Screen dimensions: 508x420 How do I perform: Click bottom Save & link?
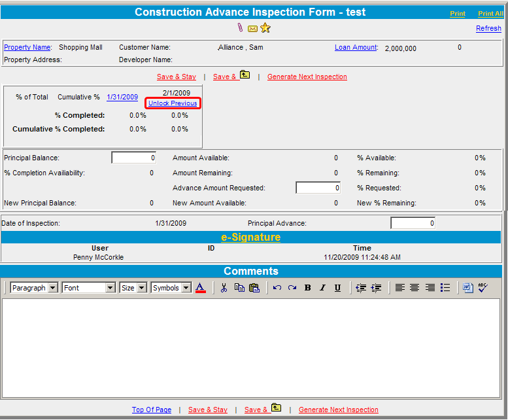pos(256,410)
